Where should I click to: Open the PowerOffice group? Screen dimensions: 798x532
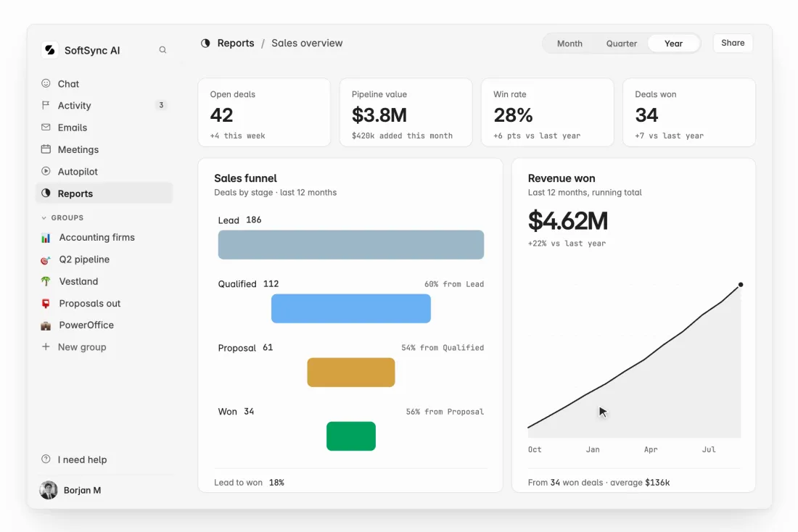click(104, 325)
